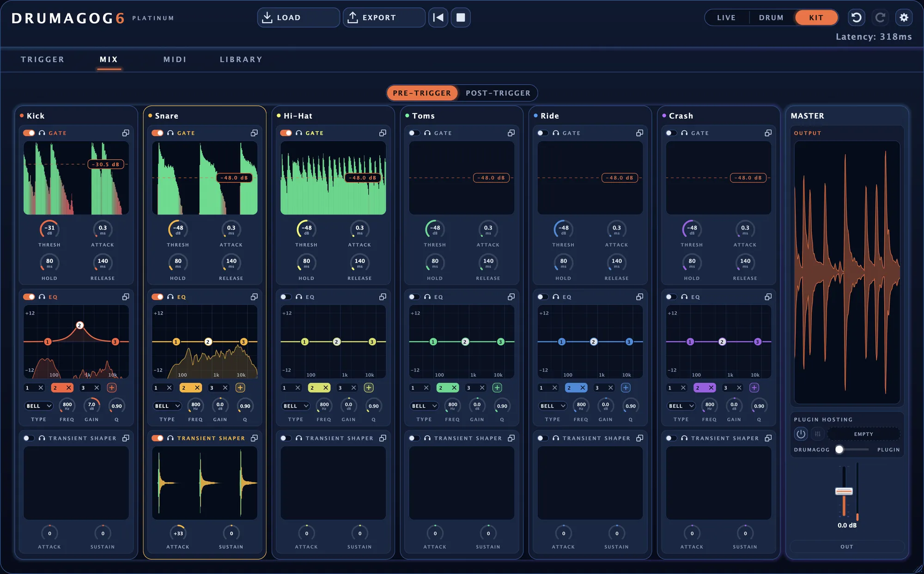Image resolution: width=924 pixels, height=574 pixels.
Task: Select the KIT view button
Action: click(x=816, y=18)
